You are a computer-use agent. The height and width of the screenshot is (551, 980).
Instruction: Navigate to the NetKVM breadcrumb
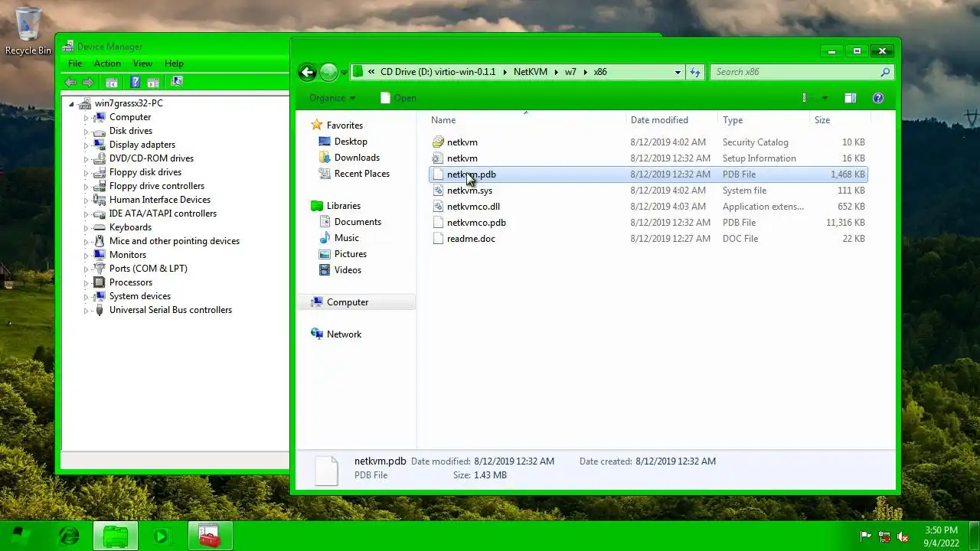531,72
